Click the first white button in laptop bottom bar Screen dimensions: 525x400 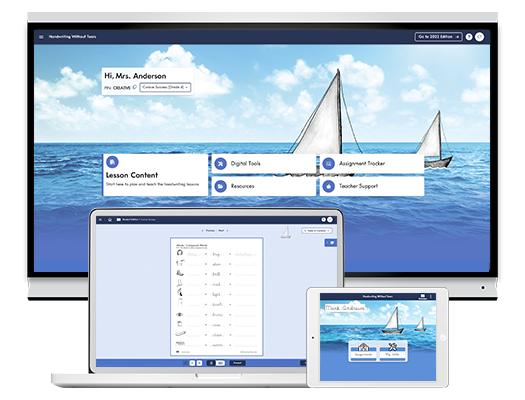point(192,363)
